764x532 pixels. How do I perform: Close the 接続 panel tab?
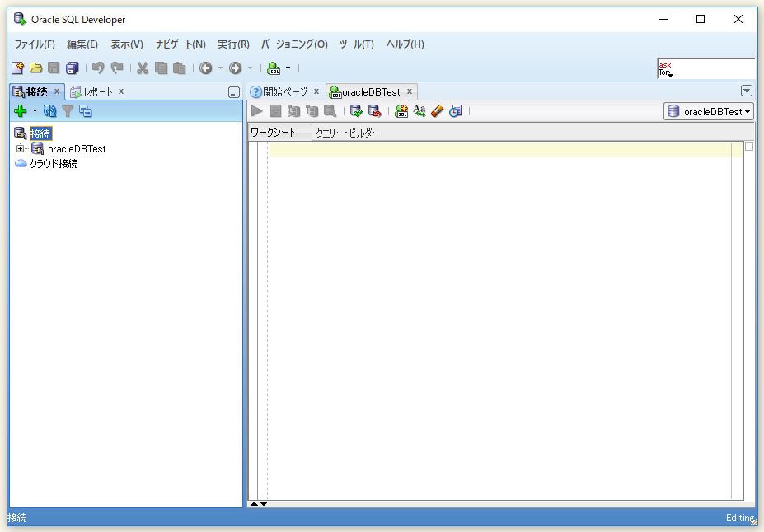tap(57, 91)
